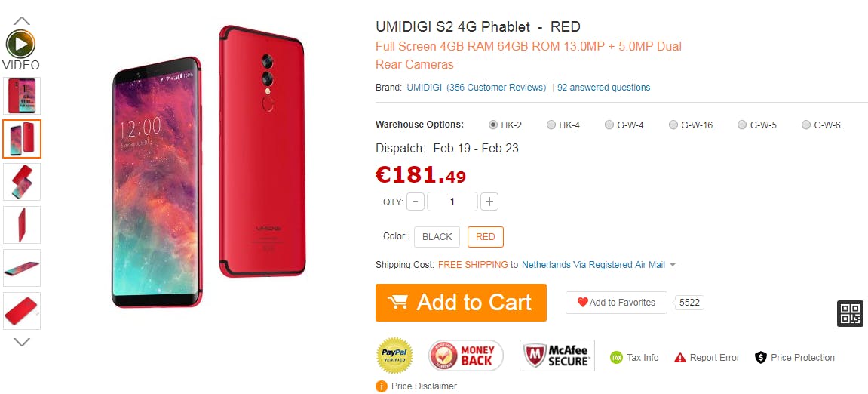Open the Price Disclaimer info icon
The width and height of the screenshot is (868, 394).
[x=381, y=386]
